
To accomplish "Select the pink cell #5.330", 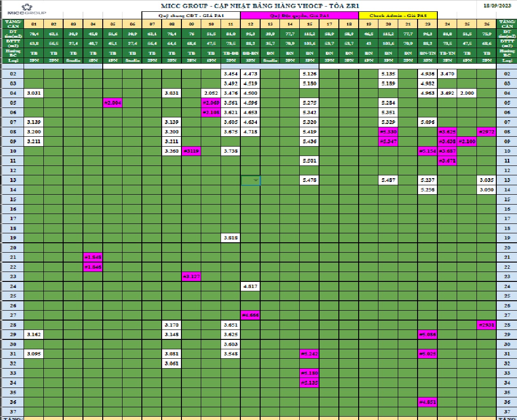I will click(x=388, y=132).
